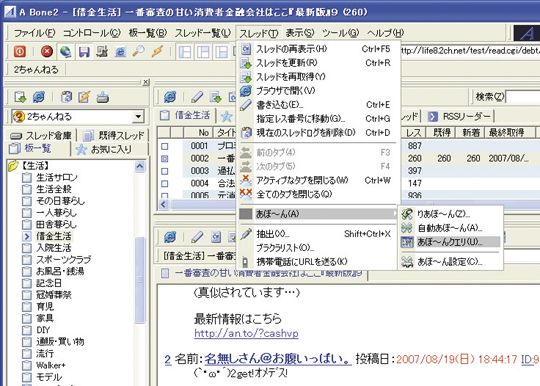540x386 pixels.
Task: Switch to 既得スレッド tab
Action: 114,135
